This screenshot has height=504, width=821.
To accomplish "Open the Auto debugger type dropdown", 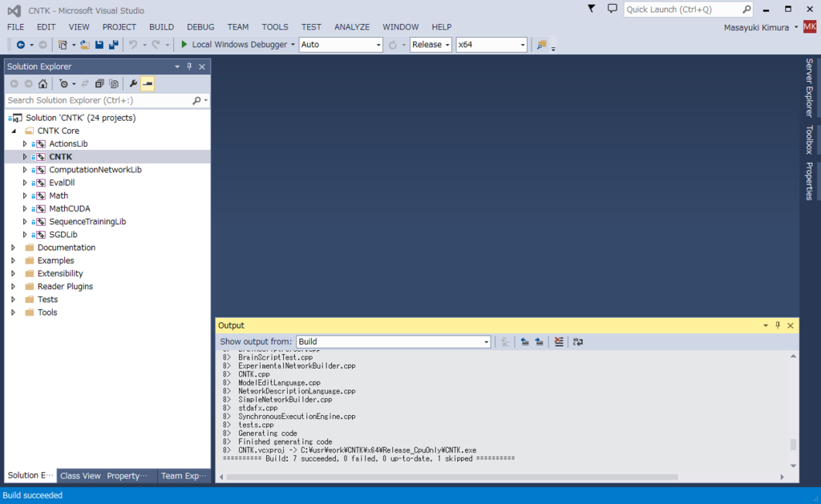I will click(341, 45).
